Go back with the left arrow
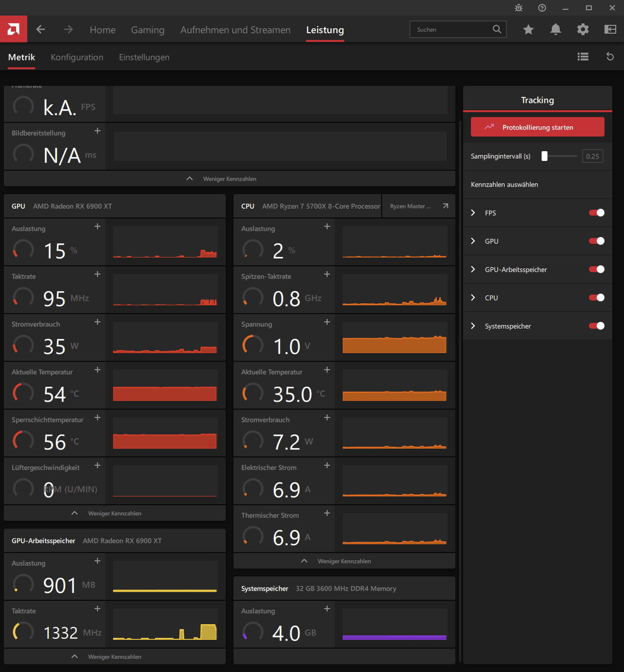The width and height of the screenshot is (624, 672). 41,29
